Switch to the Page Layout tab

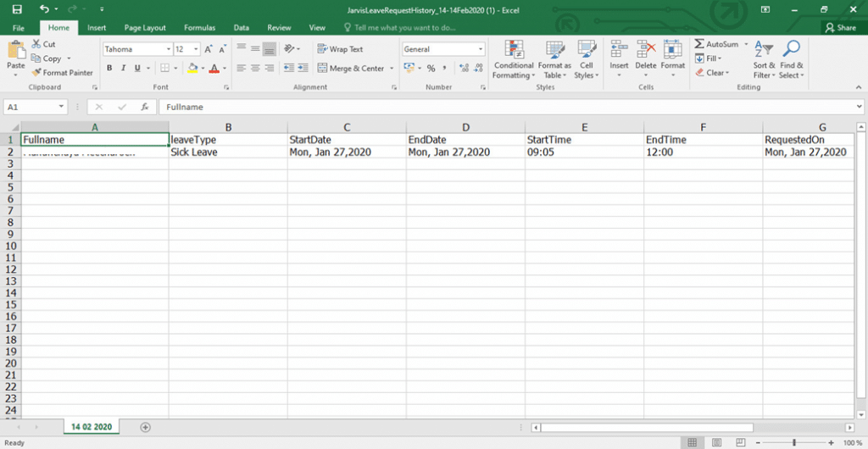145,28
